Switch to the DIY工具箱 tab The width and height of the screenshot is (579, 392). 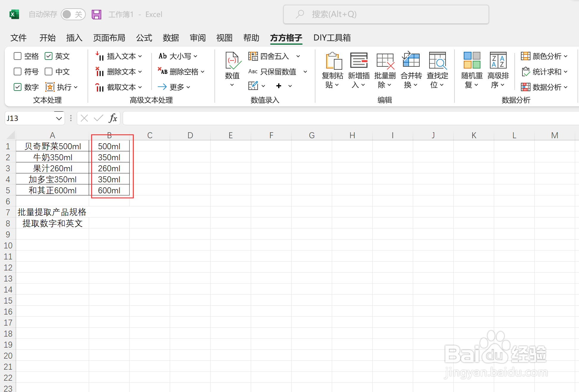[x=332, y=38]
